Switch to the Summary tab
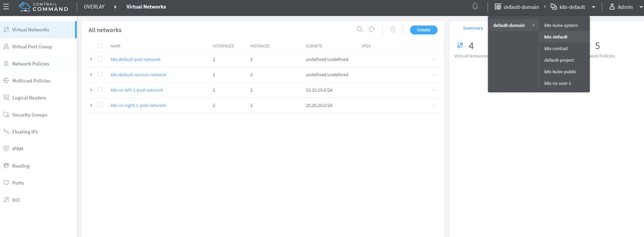The height and width of the screenshot is (237, 644). [x=473, y=28]
